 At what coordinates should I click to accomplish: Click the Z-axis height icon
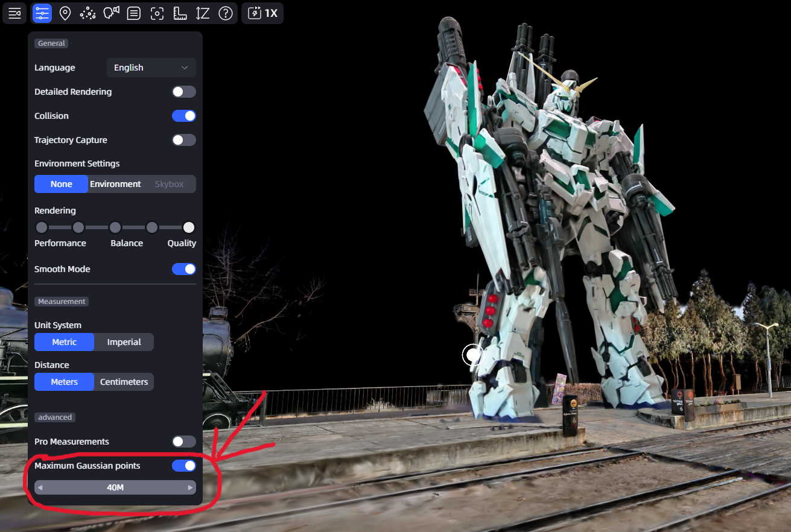click(x=203, y=13)
